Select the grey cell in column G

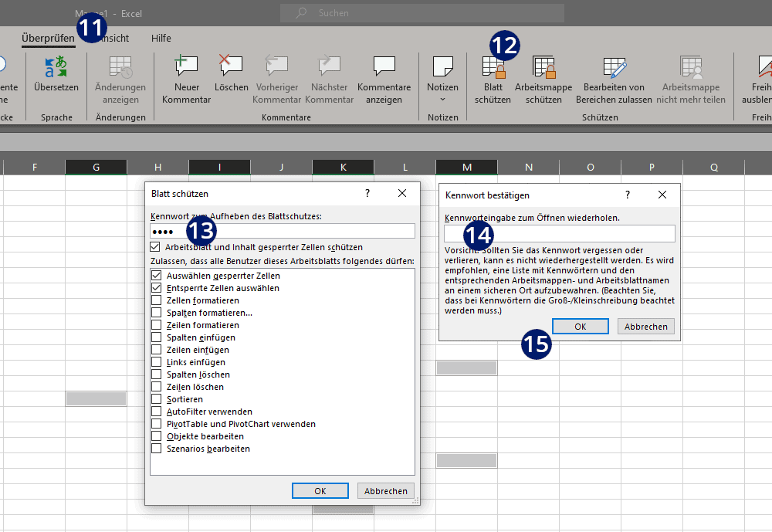pos(96,398)
